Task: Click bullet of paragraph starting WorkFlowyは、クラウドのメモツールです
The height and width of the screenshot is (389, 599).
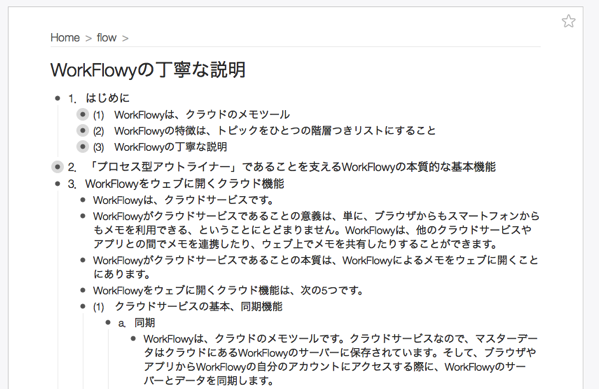Action: 133,339
